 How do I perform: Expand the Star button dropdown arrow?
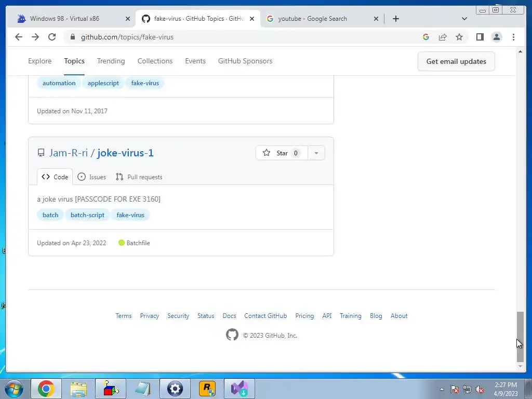(x=316, y=153)
